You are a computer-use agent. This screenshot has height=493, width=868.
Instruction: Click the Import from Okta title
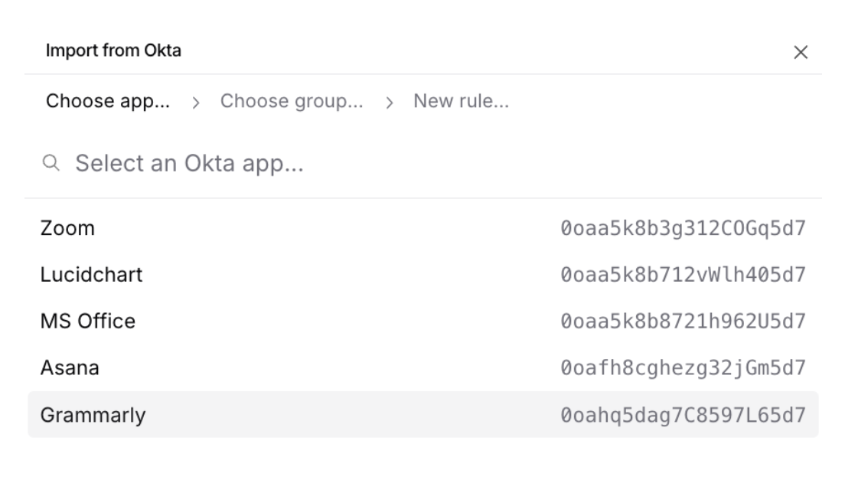113,51
